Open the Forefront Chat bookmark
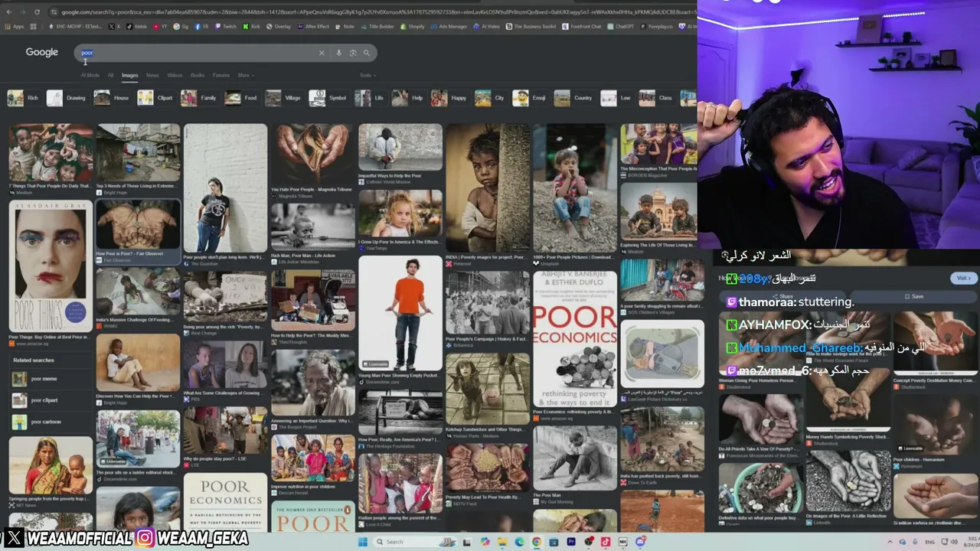The width and height of the screenshot is (980, 551). (x=582, y=26)
